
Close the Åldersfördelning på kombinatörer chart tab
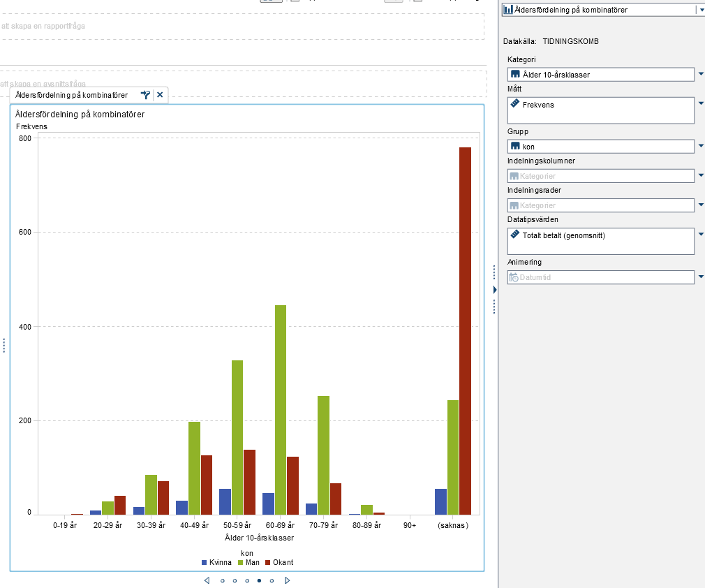tap(160, 95)
